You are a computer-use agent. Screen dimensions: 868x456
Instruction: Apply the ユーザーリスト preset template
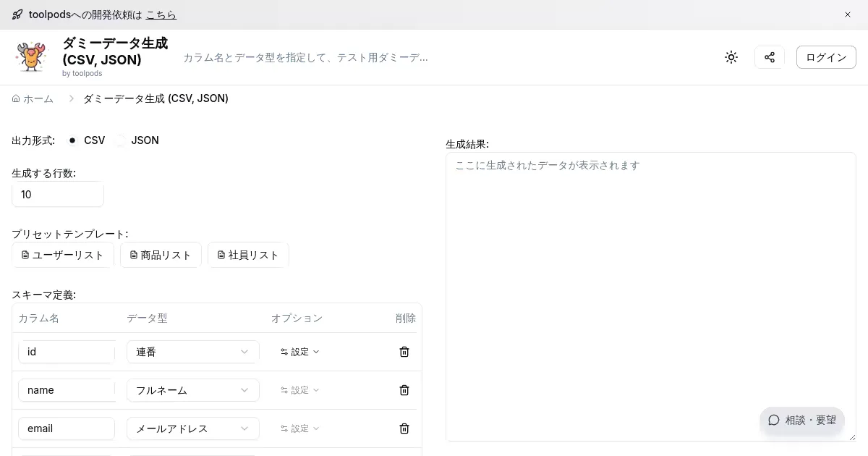pos(63,255)
